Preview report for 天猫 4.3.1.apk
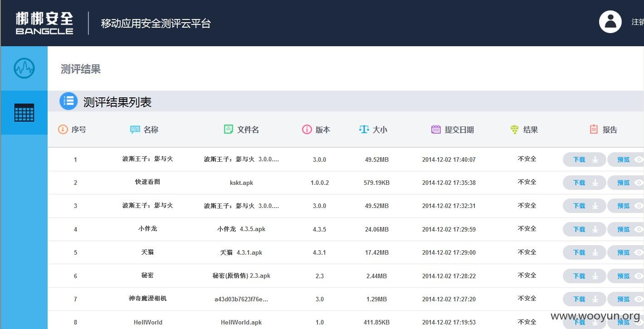 [x=626, y=252]
